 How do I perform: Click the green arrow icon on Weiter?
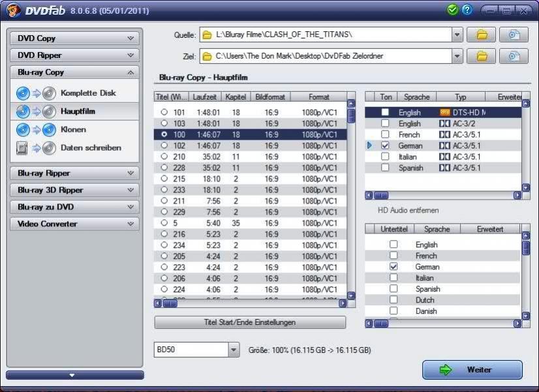446,370
